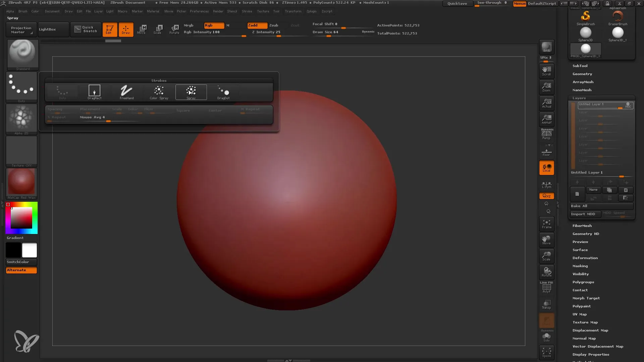Expand the Masking section

coord(580,266)
